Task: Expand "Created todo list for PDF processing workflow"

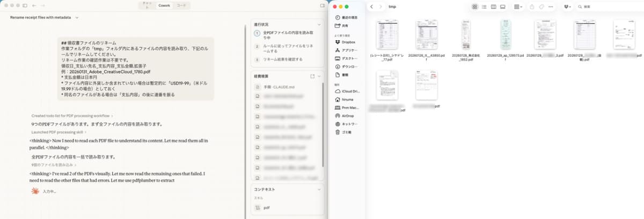Action: [x=72, y=116]
